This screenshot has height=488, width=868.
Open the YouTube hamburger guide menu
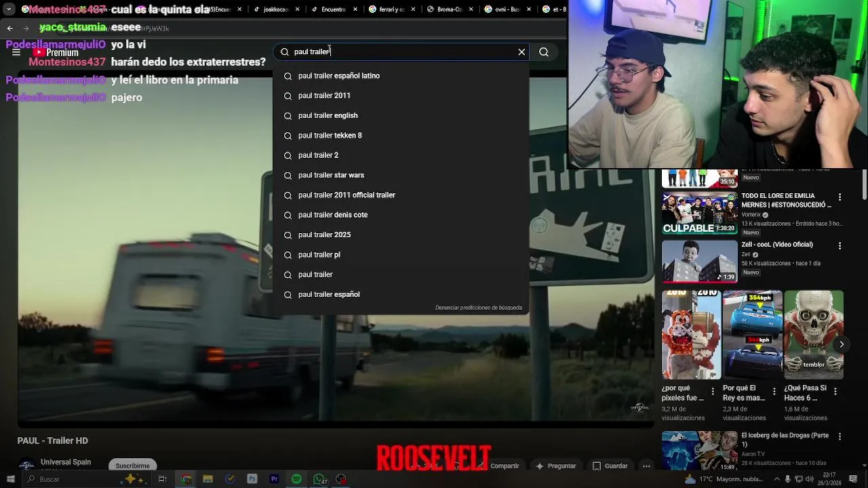[x=16, y=52]
